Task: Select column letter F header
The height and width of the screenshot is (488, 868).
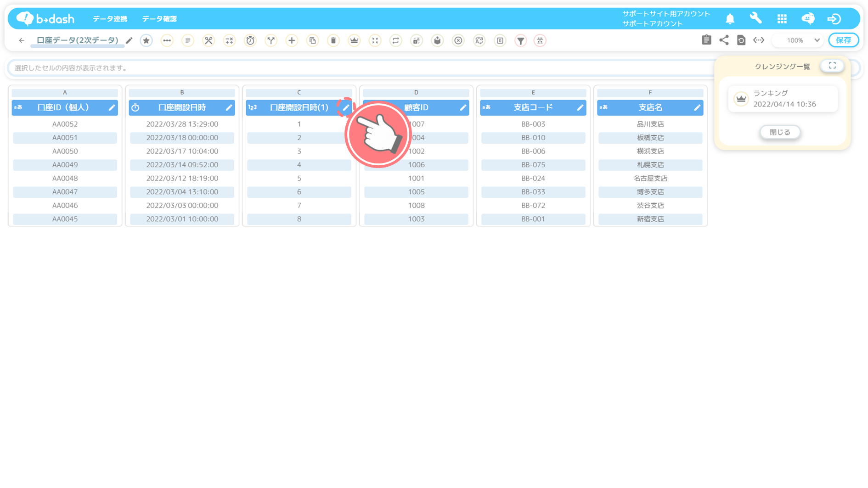Action: [x=650, y=92]
